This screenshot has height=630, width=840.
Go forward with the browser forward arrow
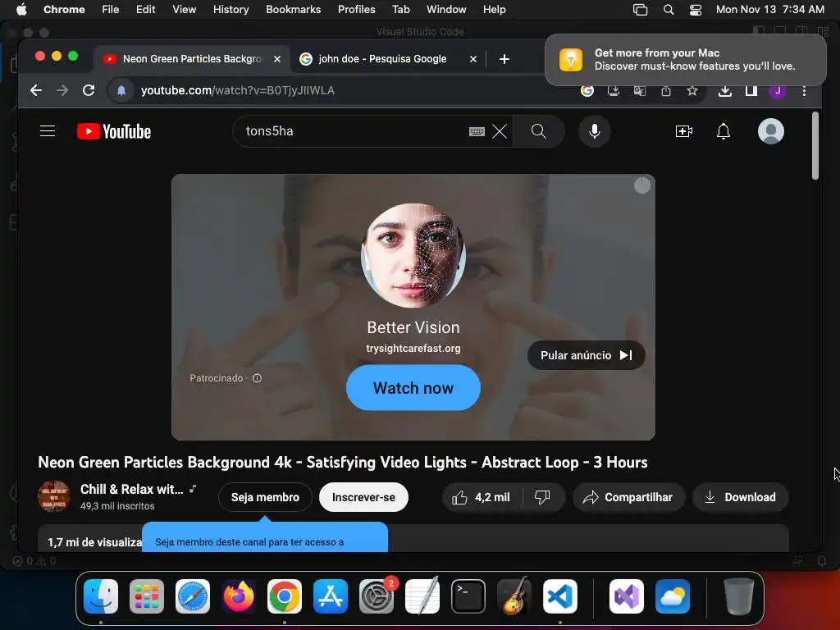click(x=62, y=90)
